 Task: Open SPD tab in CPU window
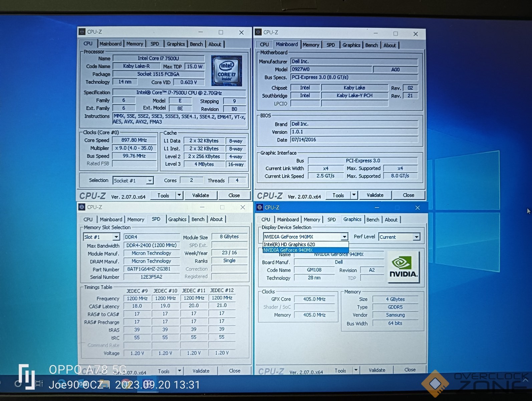click(x=155, y=44)
